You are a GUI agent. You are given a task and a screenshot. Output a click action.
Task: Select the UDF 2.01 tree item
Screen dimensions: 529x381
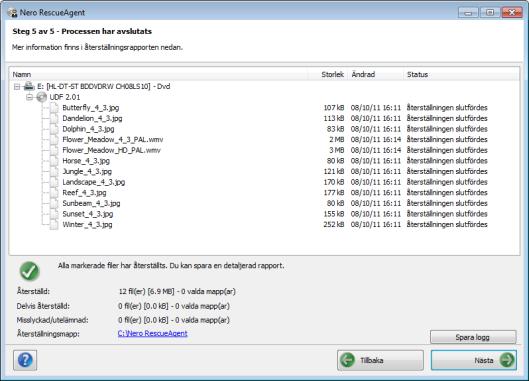tap(65, 97)
